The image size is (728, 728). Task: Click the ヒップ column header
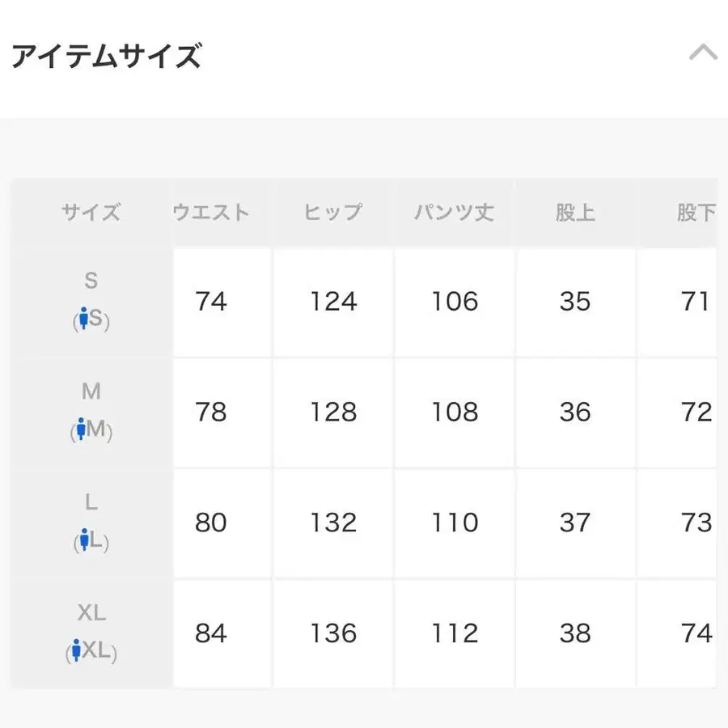tap(332, 212)
